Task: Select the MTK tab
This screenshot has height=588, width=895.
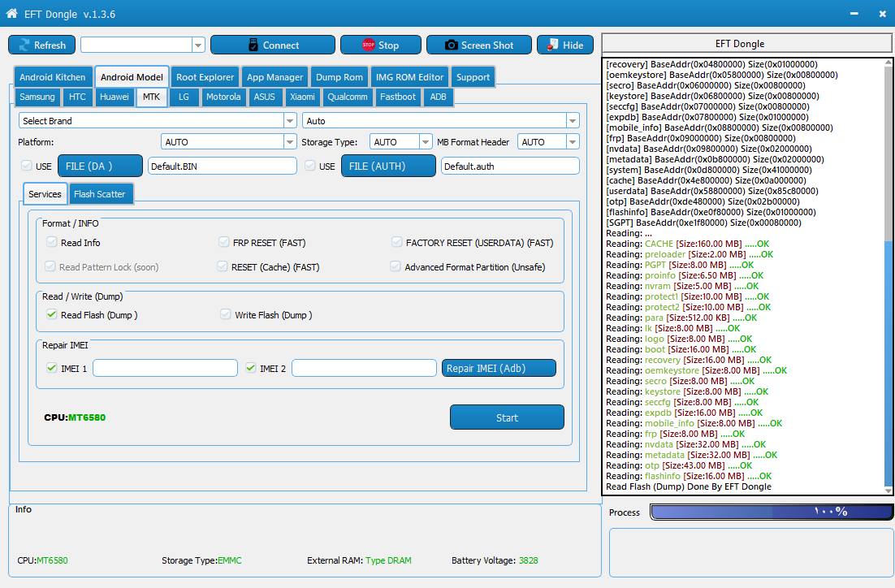Action: point(151,97)
